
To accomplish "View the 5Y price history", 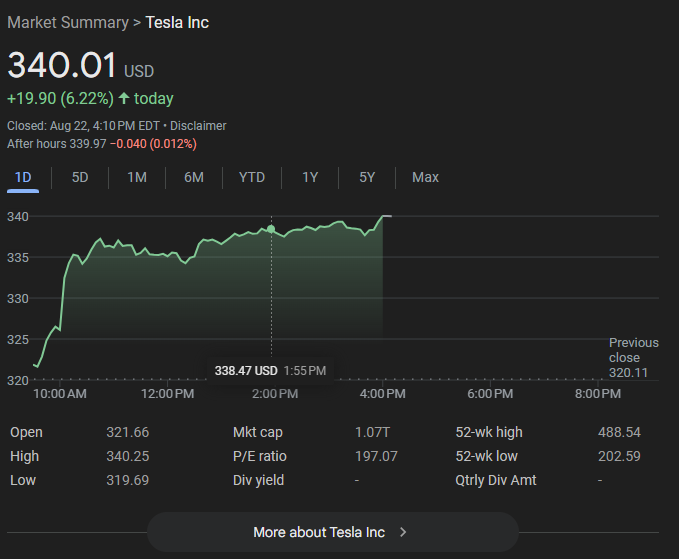I will coord(367,177).
